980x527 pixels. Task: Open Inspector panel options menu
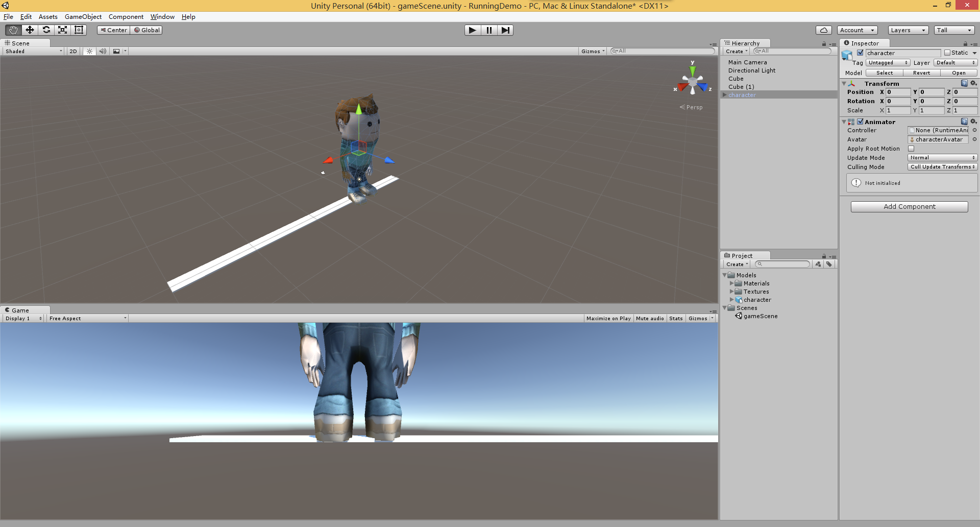click(x=974, y=44)
